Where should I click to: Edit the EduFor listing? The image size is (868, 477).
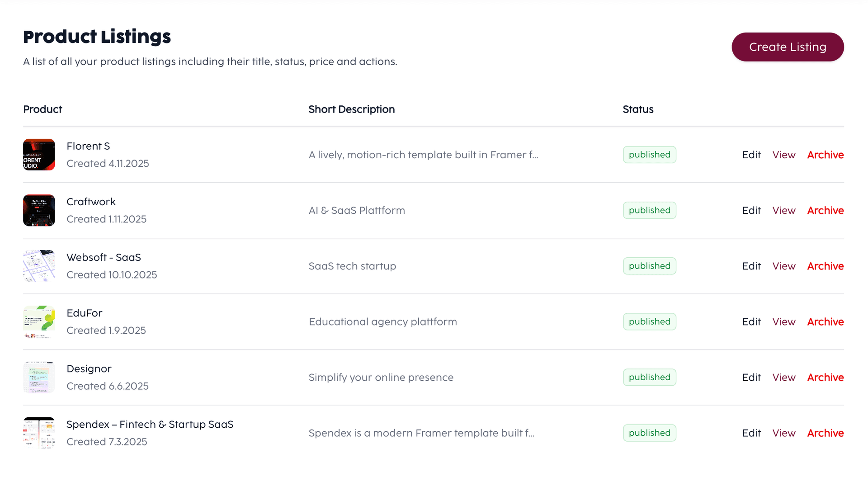751,321
